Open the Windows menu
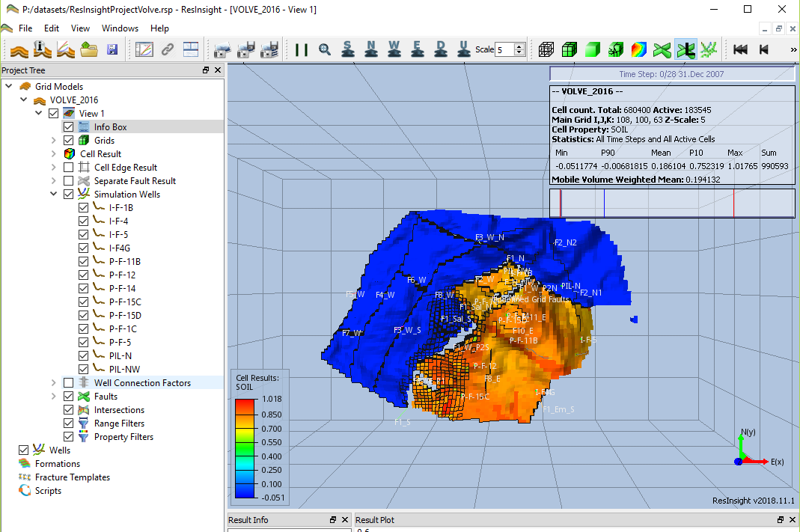 click(x=120, y=28)
